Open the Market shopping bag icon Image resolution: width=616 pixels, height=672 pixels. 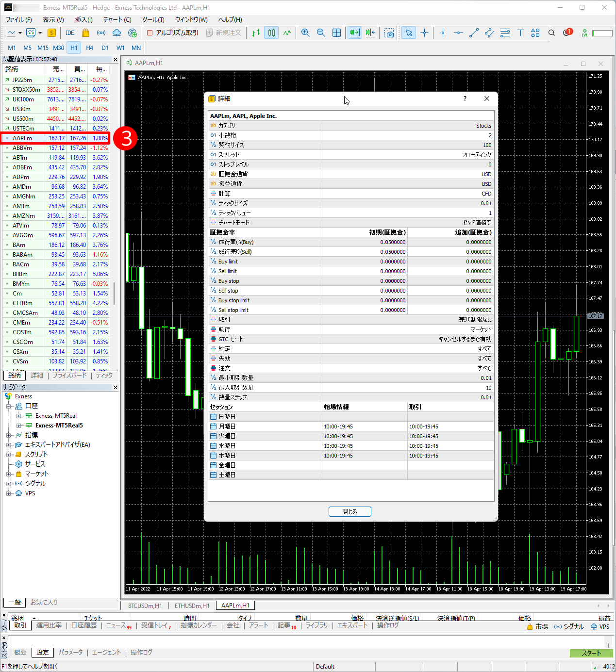pyautogui.click(x=85, y=33)
